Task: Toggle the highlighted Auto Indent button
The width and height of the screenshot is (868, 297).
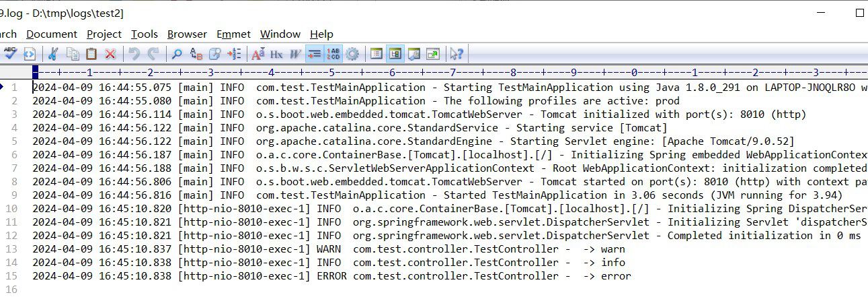Action: point(314,54)
